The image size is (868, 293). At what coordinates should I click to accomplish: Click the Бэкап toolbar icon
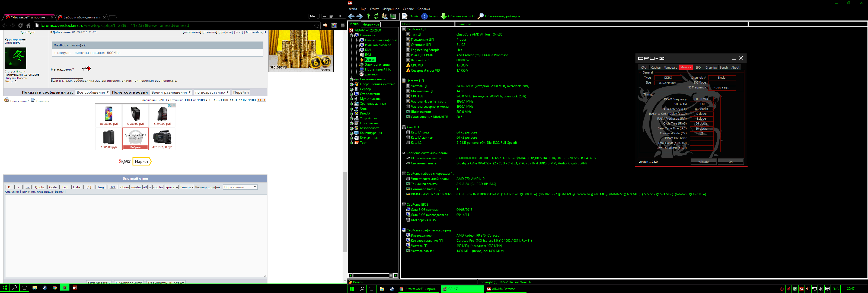(x=425, y=16)
